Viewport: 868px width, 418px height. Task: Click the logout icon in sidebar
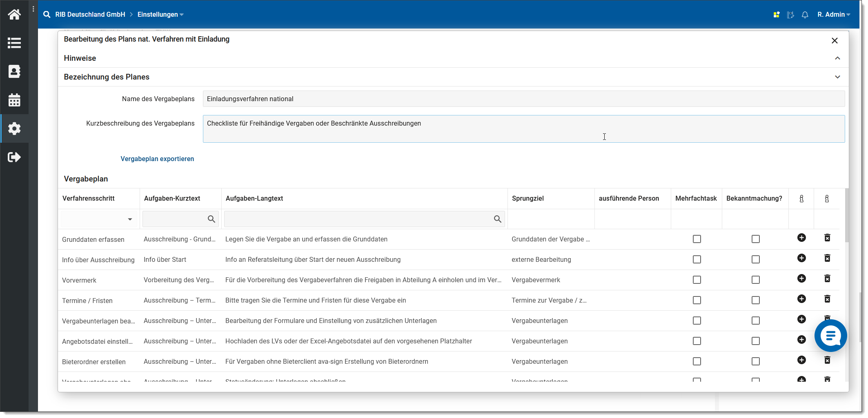pos(14,157)
